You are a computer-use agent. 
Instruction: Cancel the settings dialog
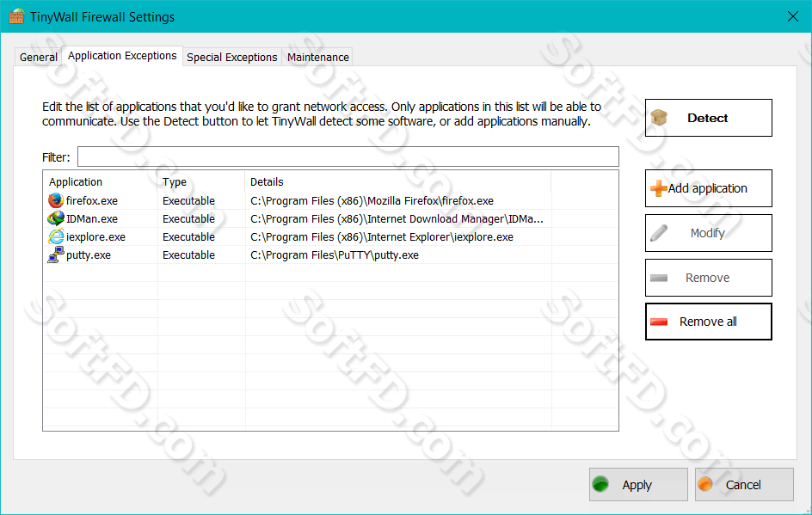click(744, 484)
